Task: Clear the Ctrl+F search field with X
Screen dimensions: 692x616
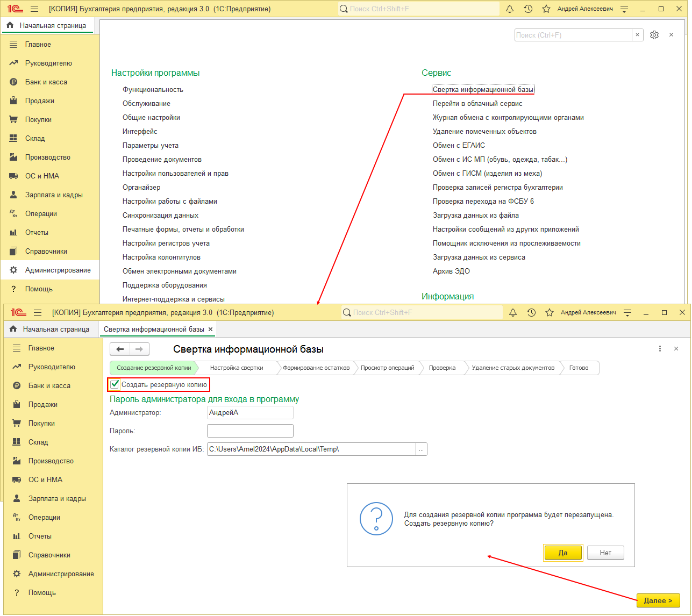Action: 637,35
